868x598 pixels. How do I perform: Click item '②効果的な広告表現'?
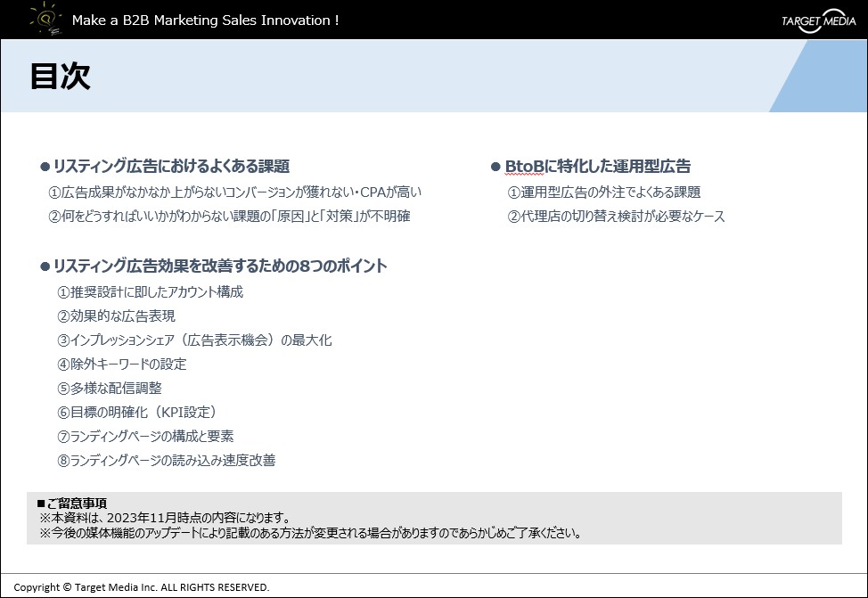tap(116, 315)
